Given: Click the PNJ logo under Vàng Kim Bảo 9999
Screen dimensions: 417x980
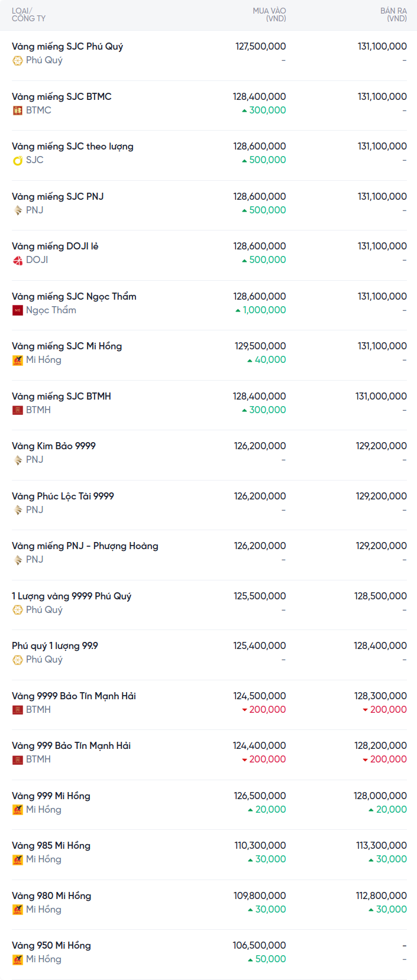Looking at the screenshot, I should pyautogui.click(x=18, y=460).
